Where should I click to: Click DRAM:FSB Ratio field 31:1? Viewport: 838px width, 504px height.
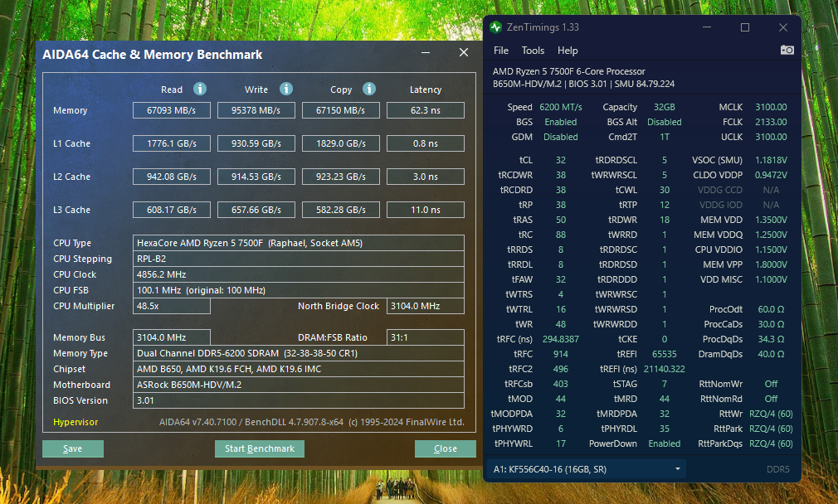point(426,337)
